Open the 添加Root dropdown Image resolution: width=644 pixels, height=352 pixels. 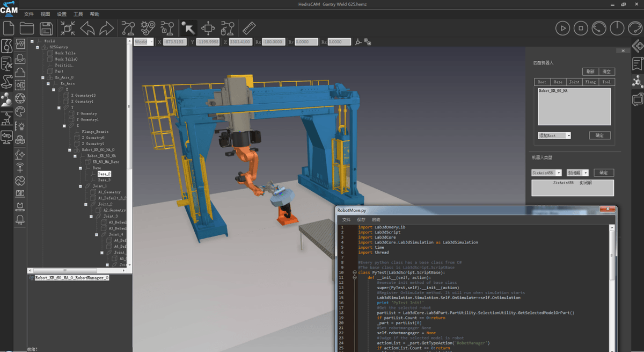(554, 135)
